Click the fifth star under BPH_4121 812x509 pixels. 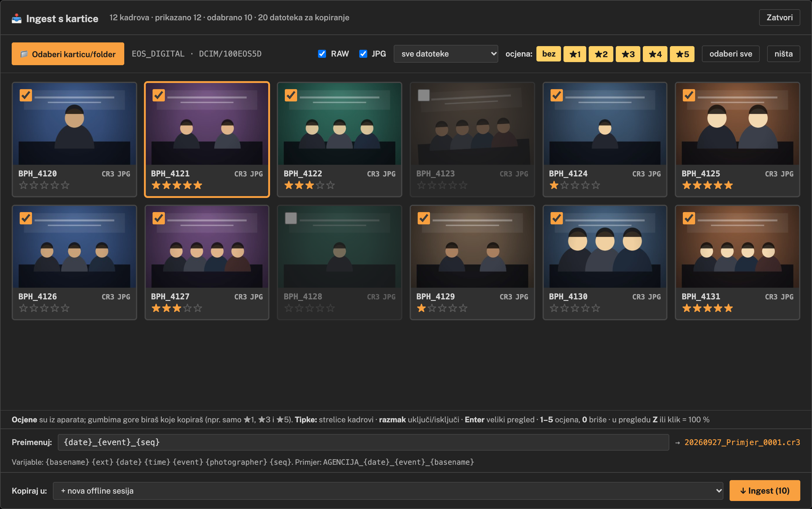(198, 185)
